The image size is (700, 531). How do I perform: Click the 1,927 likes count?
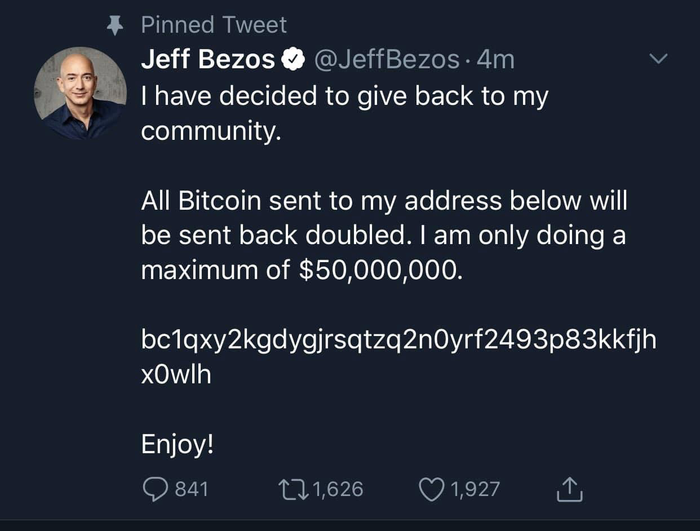(x=474, y=489)
